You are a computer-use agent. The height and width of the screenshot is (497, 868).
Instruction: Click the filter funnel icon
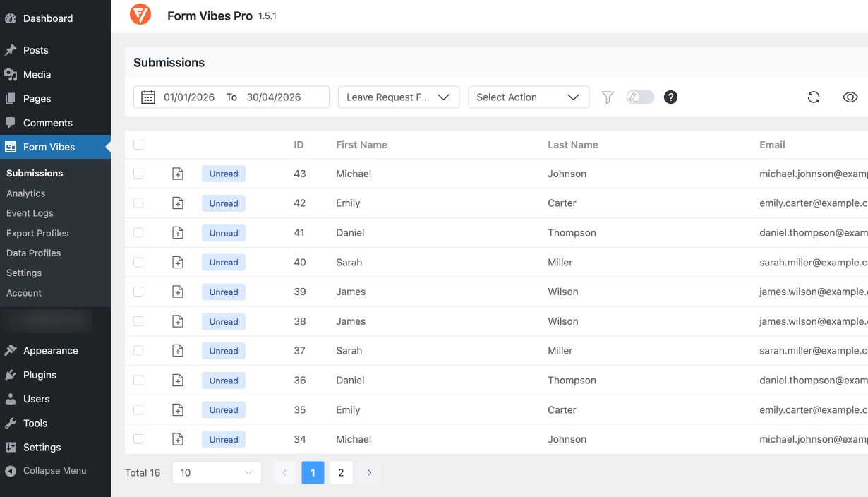point(608,97)
